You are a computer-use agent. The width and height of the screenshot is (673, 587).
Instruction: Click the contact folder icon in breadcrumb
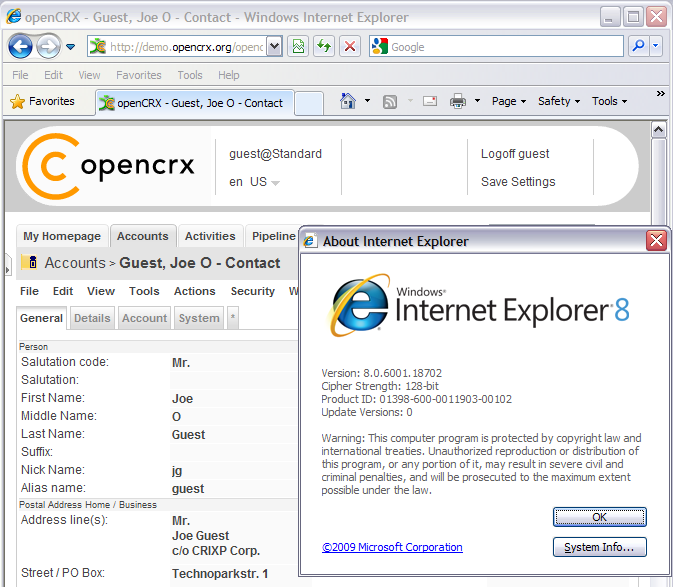[29, 262]
